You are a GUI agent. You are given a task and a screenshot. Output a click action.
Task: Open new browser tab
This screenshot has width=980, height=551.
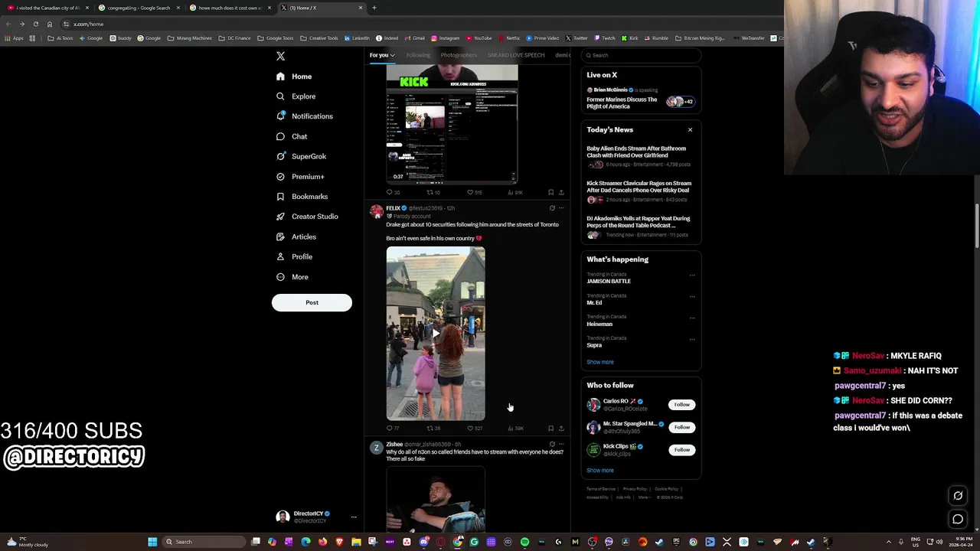(374, 8)
